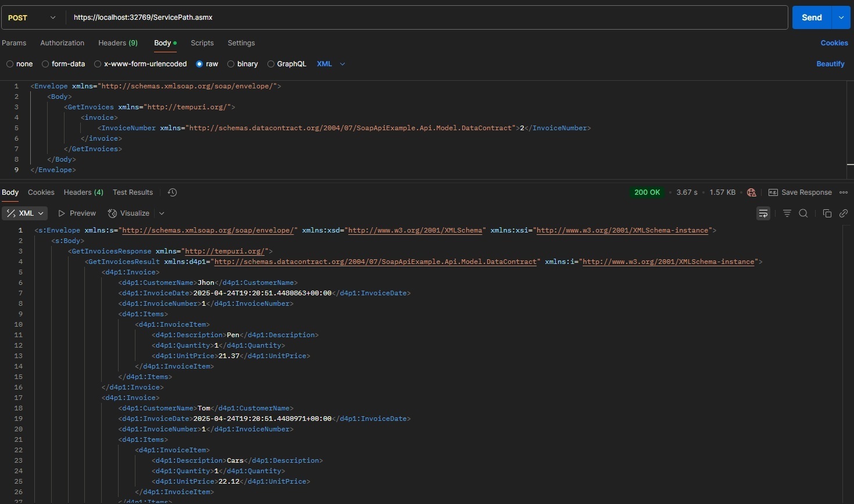
Task: Open the response Headers (4) tab
Action: 84,192
